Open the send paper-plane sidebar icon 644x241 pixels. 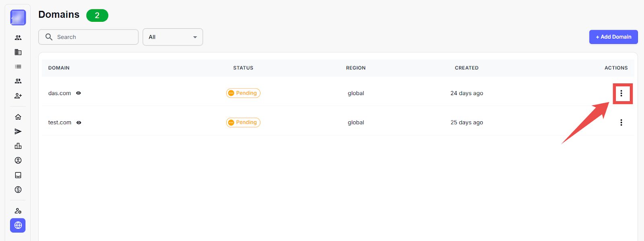[x=18, y=131]
